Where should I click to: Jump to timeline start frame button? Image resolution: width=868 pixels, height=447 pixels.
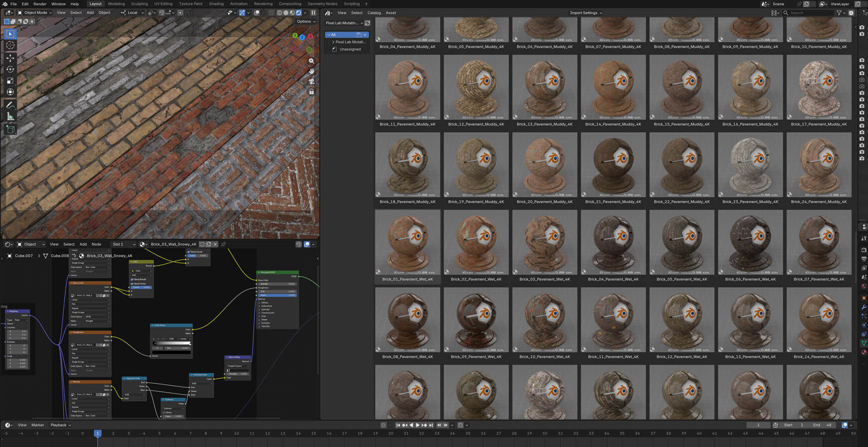click(x=398, y=425)
